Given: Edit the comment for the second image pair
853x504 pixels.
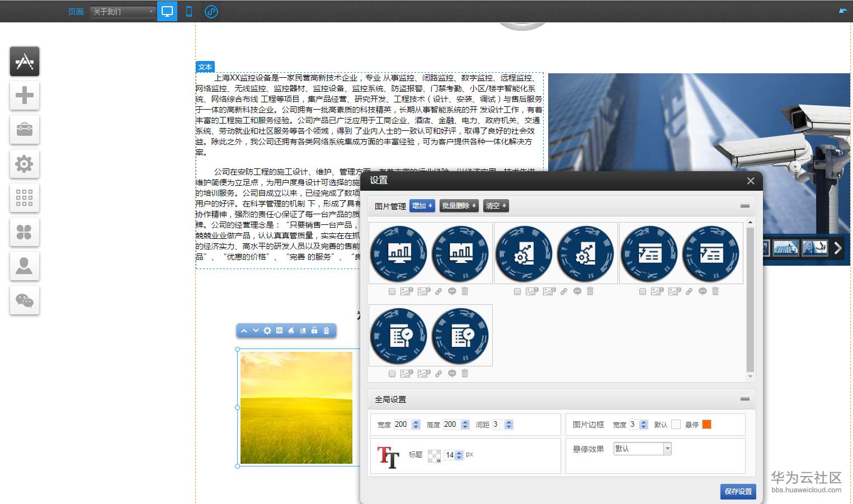Looking at the screenshot, I should pyautogui.click(x=577, y=291).
